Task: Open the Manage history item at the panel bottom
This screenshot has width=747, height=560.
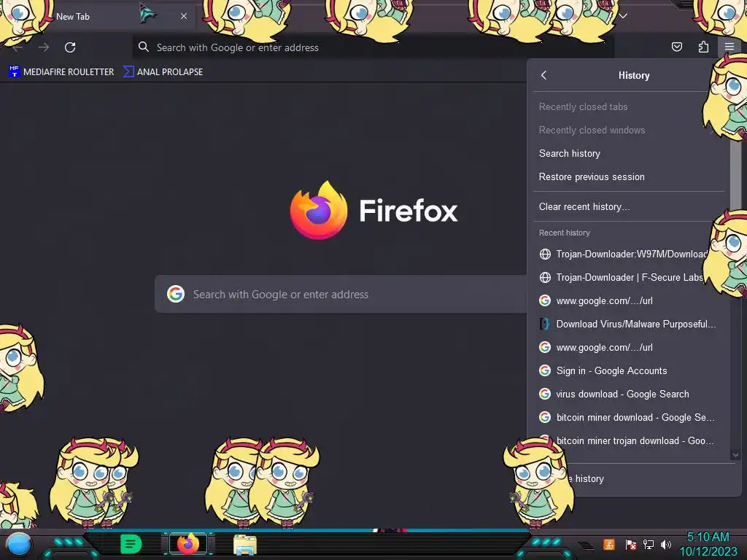Action: tap(633, 478)
